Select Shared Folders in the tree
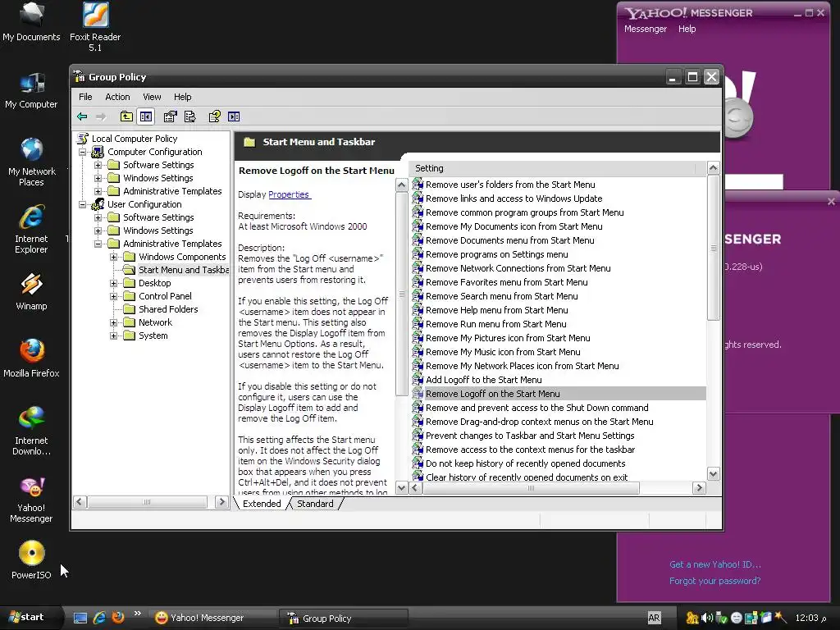 point(168,309)
